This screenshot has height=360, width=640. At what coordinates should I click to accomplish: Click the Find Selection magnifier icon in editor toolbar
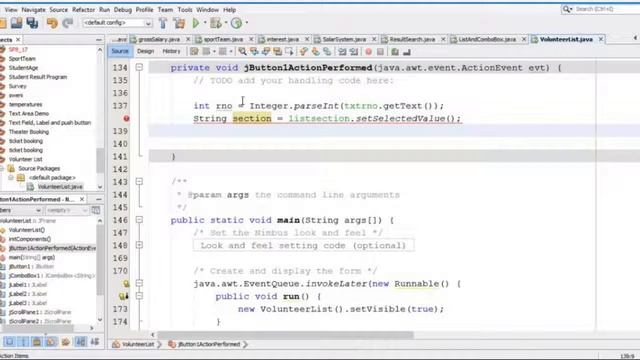(x=242, y=51)
